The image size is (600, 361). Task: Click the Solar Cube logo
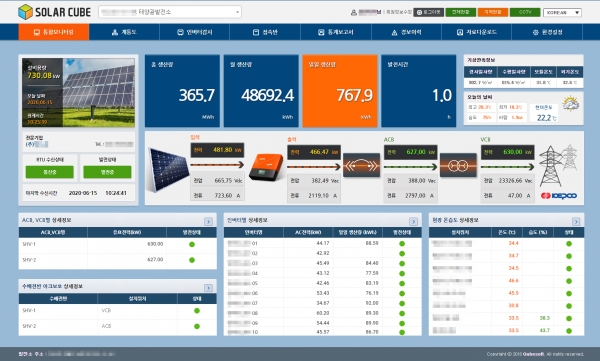pos(54,12)
